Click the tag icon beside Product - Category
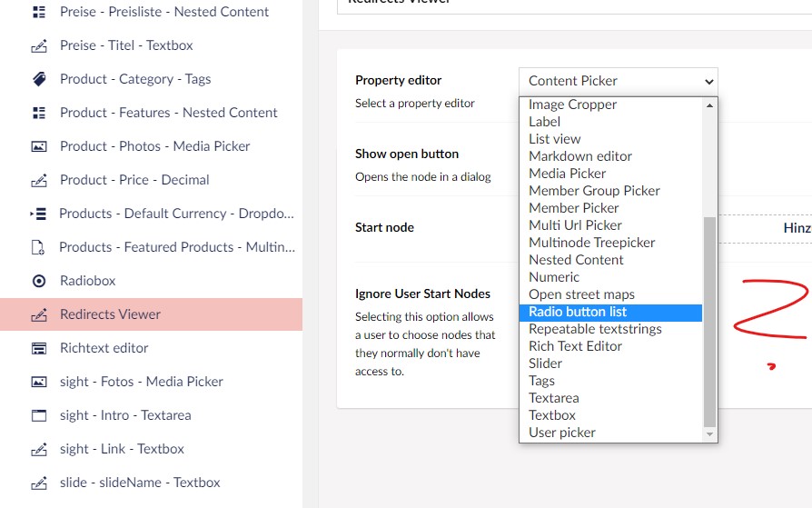The image size is (812, 508). coord(39,79)
